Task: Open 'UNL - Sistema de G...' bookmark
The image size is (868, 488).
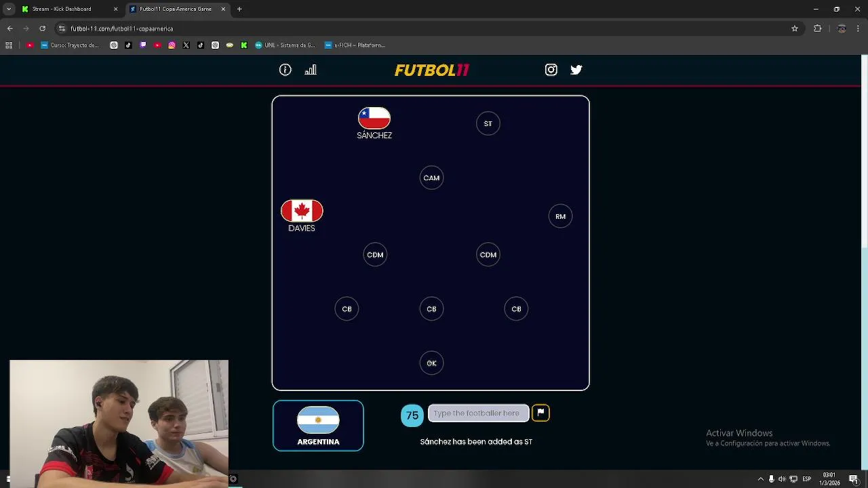Action: (285, 45)
